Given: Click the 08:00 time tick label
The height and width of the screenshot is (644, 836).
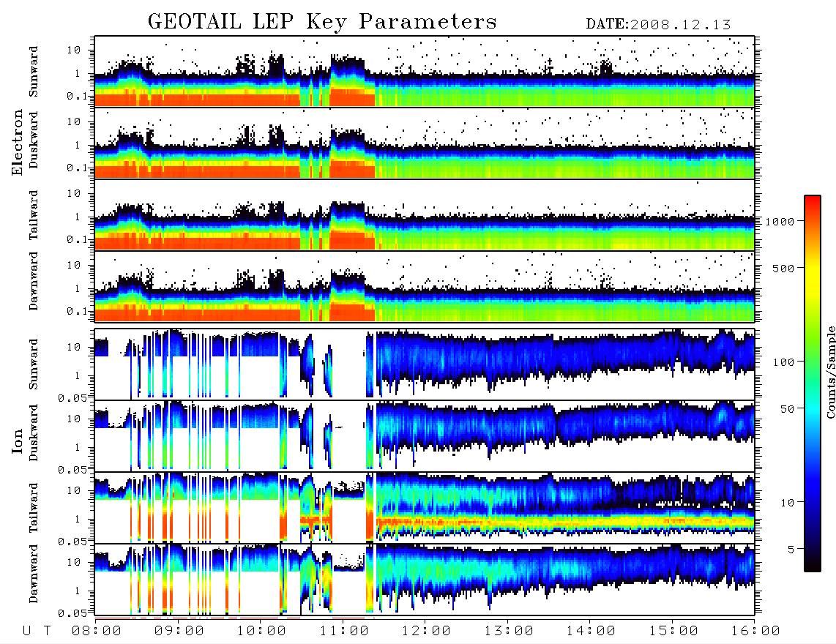Looking at the screenshot, I should (x=97, y=631).
